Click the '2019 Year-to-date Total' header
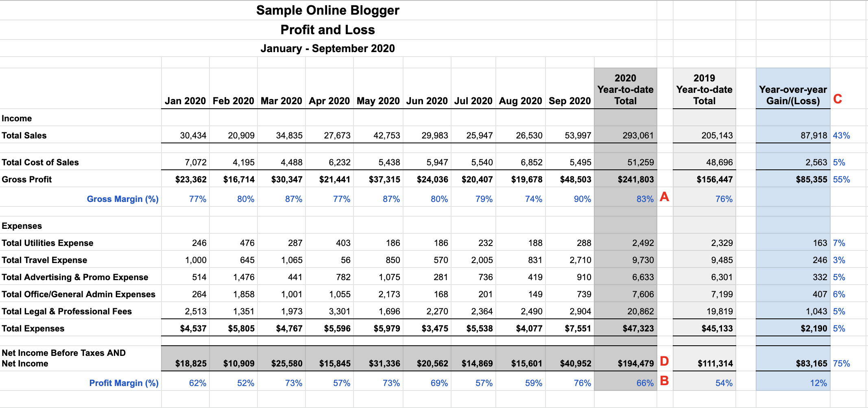The width and height of the screenshot is (868, 408). [704, 89]
